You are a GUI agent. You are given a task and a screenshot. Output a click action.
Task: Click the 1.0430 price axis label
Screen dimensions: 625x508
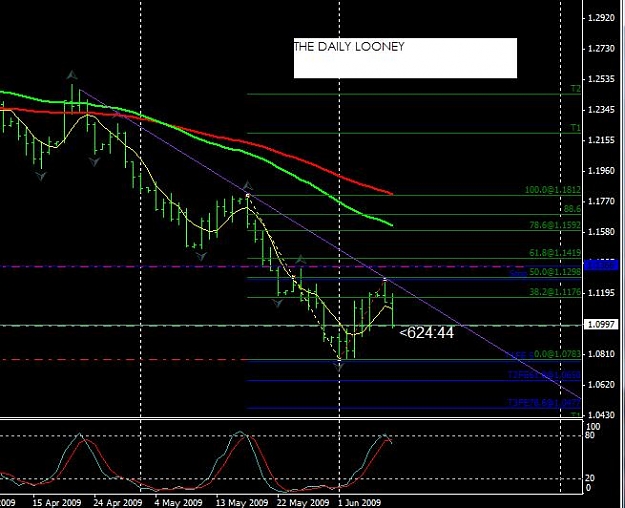[601, 415]
